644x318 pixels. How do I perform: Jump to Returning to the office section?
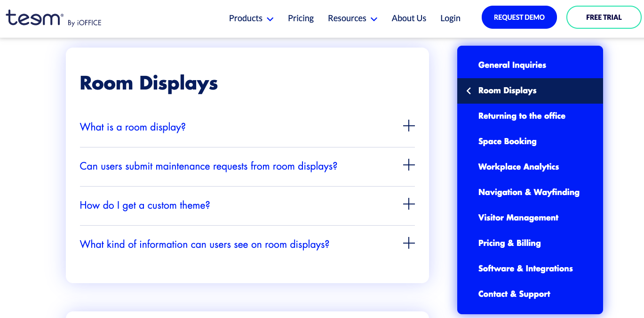click(522, 116)
